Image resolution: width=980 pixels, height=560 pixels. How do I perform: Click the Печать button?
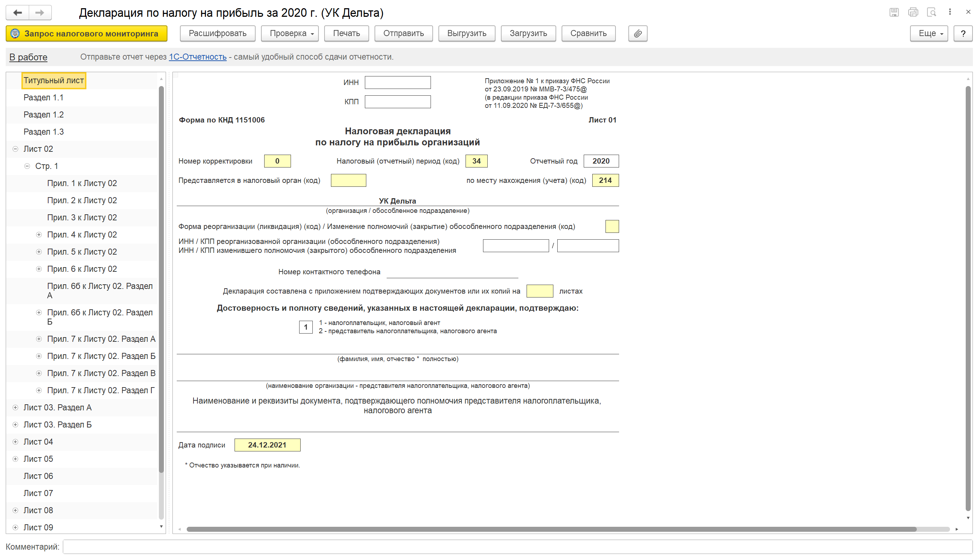click(346, 34)
